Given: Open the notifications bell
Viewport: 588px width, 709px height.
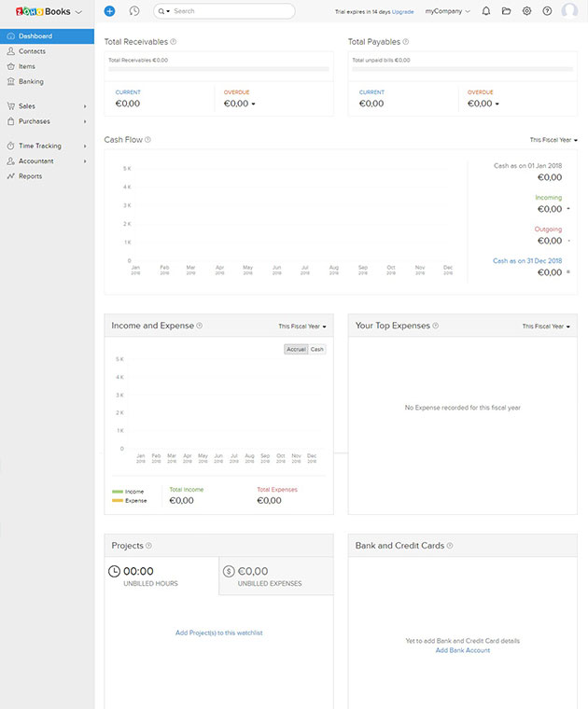Looking at the screenshot, I should coord(486,11).
